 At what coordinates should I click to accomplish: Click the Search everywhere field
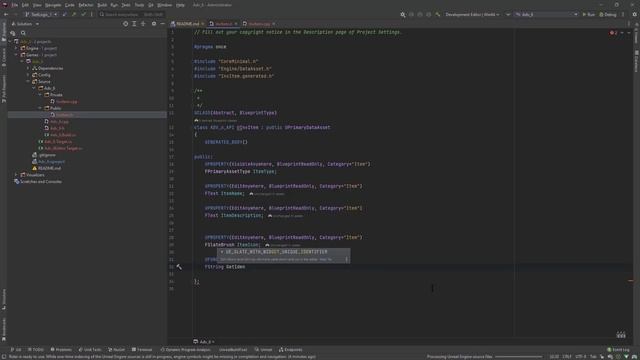131,14
